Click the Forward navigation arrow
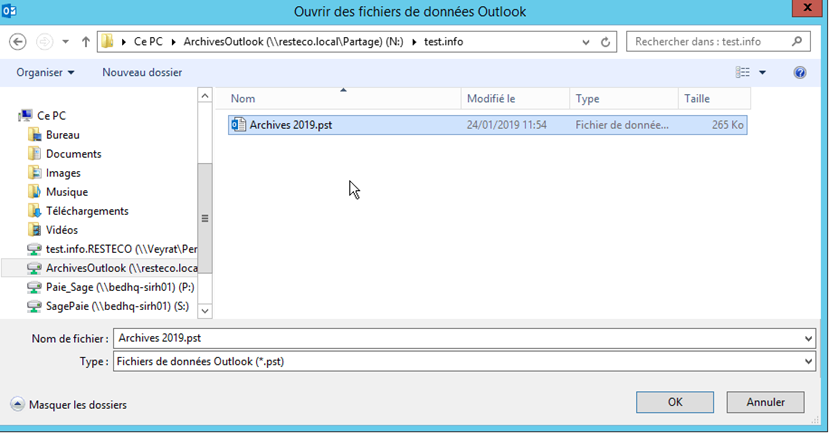The height and width of the screenshot is (434, 829). [44, 42]
